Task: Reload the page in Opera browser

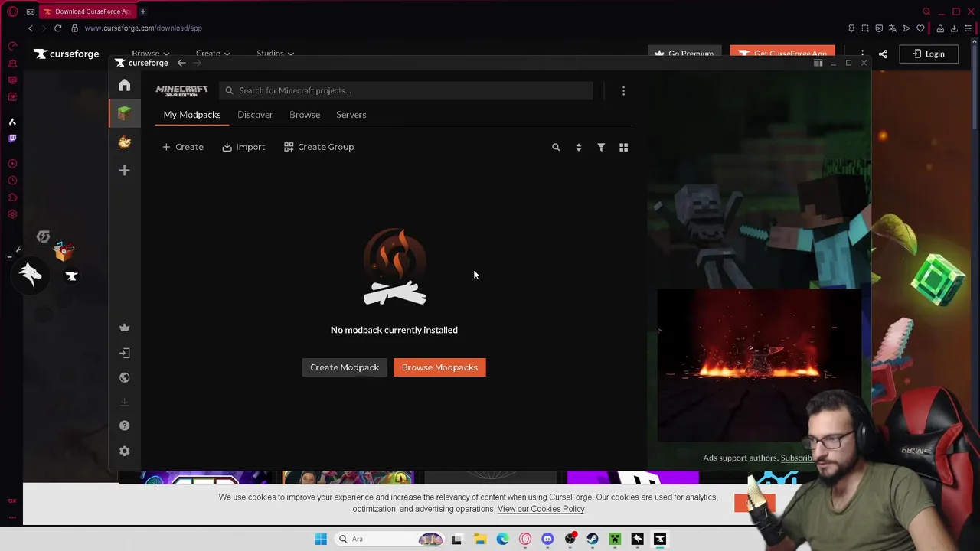Action: coord(57,28)
